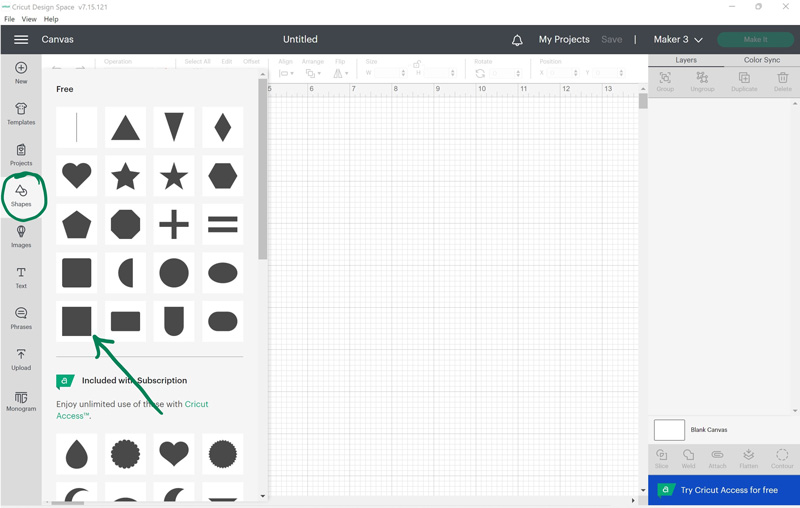
Task: Toggle the size aspect ratio lock
Action: click(417, 64)
